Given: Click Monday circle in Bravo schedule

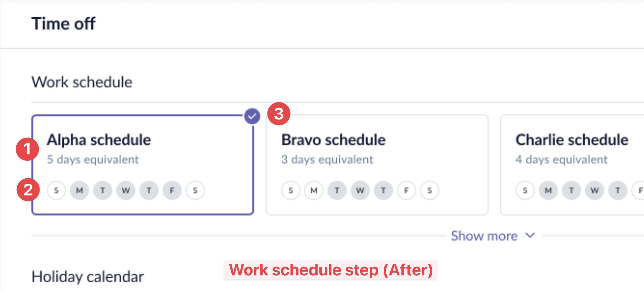Looking at the screenshot, I should point(314,190).
